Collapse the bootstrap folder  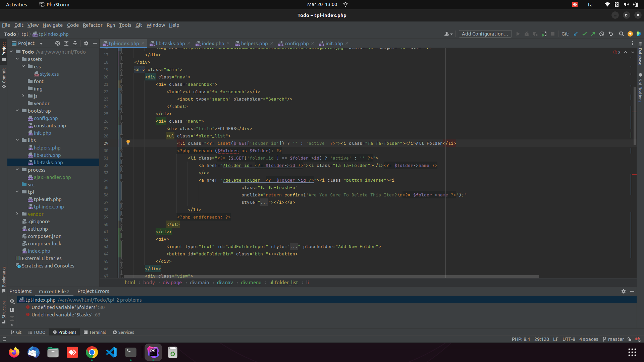(17, 111)
